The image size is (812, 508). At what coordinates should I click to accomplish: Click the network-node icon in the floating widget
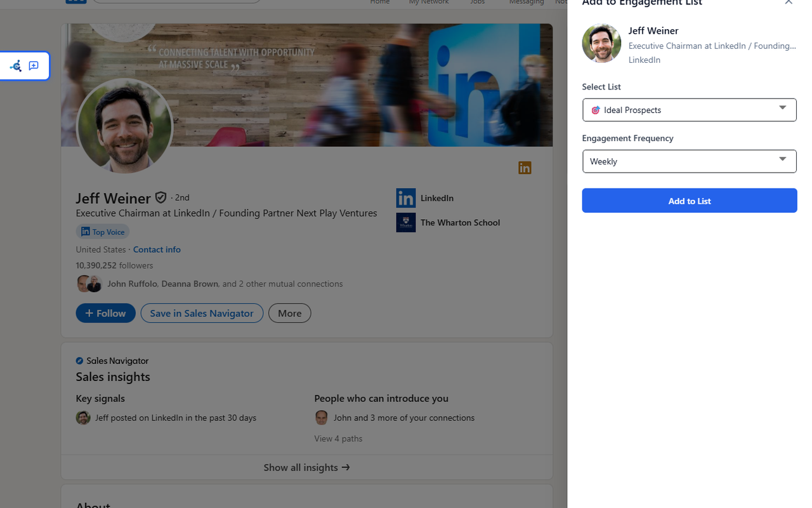16,66
